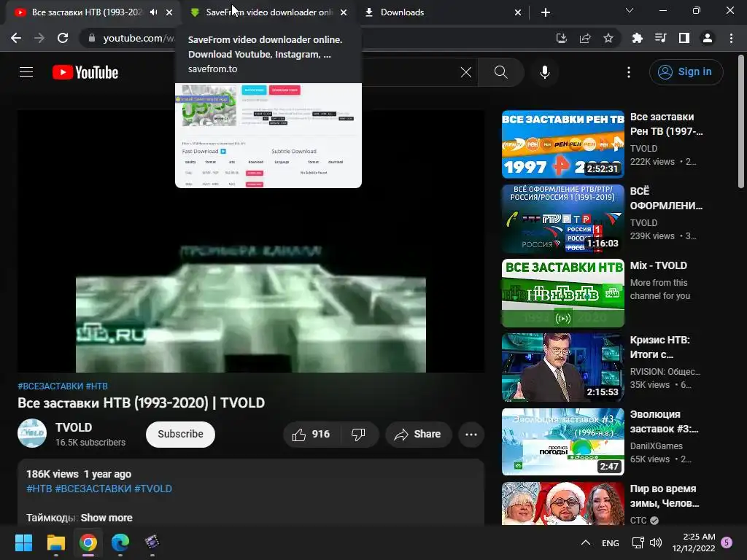Open the TVOLD channel avatar
Screen dimensions: 747x560
[32, 433]
